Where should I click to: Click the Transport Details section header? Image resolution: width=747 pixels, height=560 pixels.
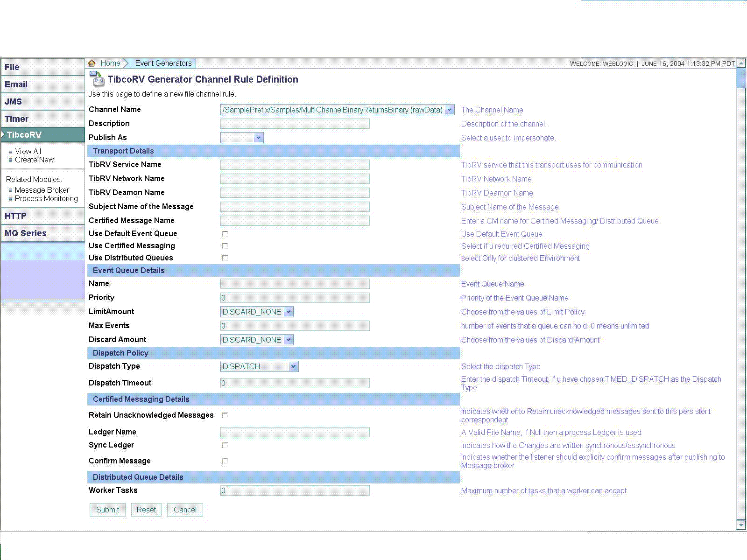(x=273, y=151)
